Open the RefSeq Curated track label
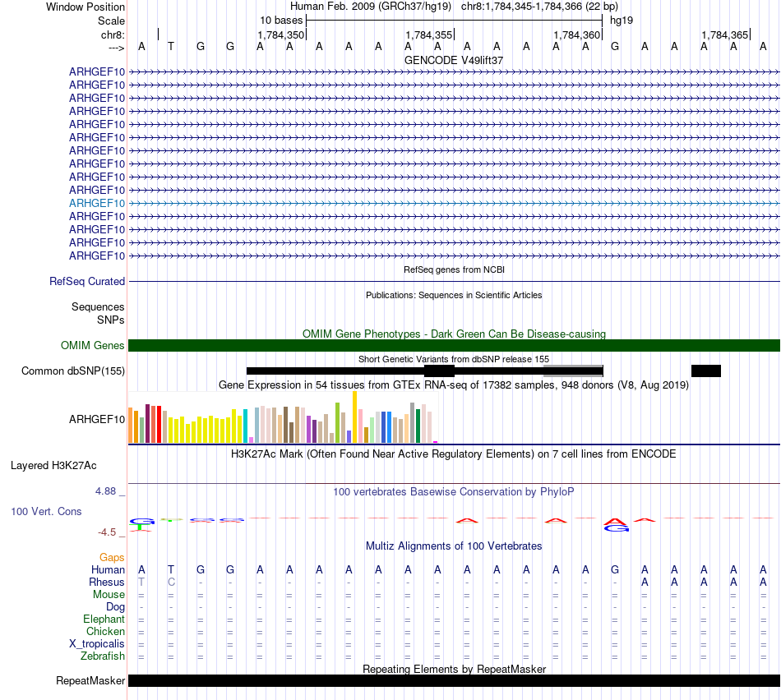The image size is (781, 700). (87, 281)
